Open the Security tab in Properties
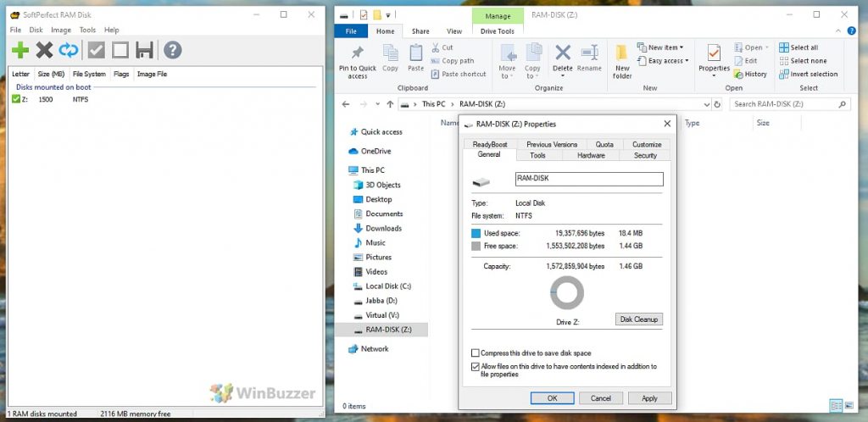The height and width of the screenshot is (422, 868). pyautogui.click(x=645, y=155)
